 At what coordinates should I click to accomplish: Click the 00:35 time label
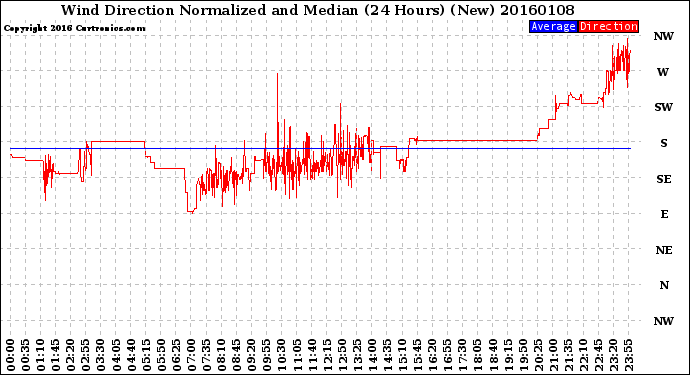pyautogui.click(x=26, y=355)
